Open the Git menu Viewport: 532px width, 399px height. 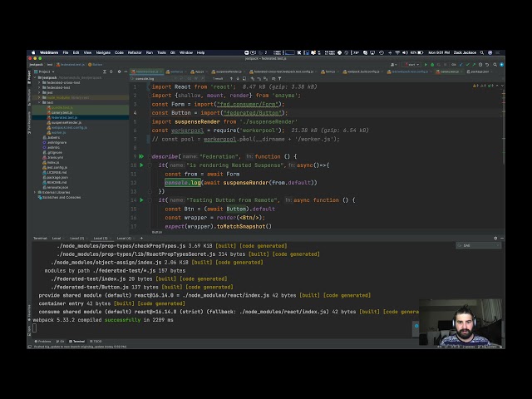click(x=173, y=52)
